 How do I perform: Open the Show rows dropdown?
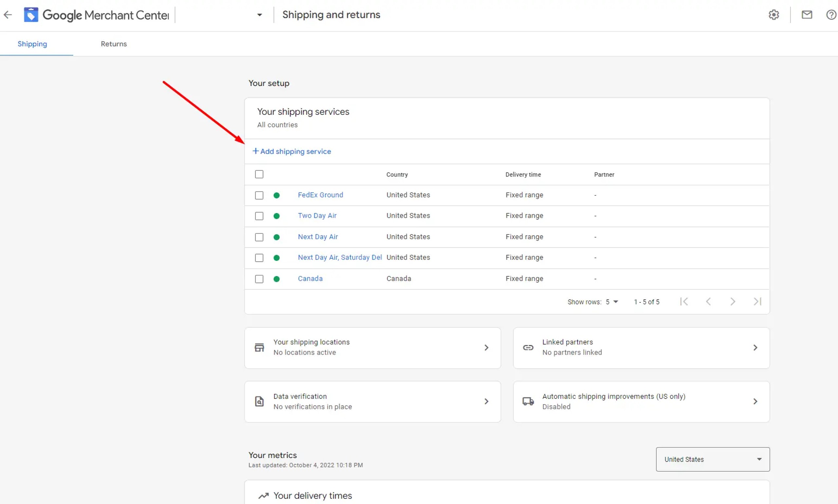612,302
